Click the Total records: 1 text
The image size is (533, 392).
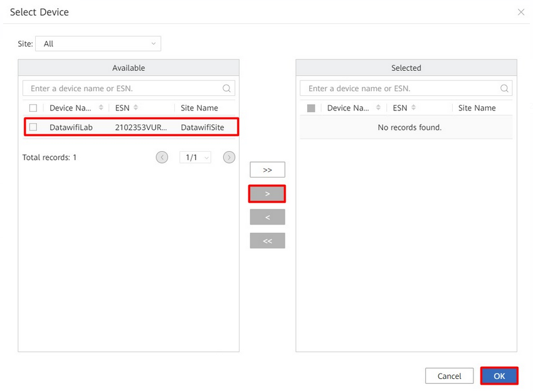(50, 157)
